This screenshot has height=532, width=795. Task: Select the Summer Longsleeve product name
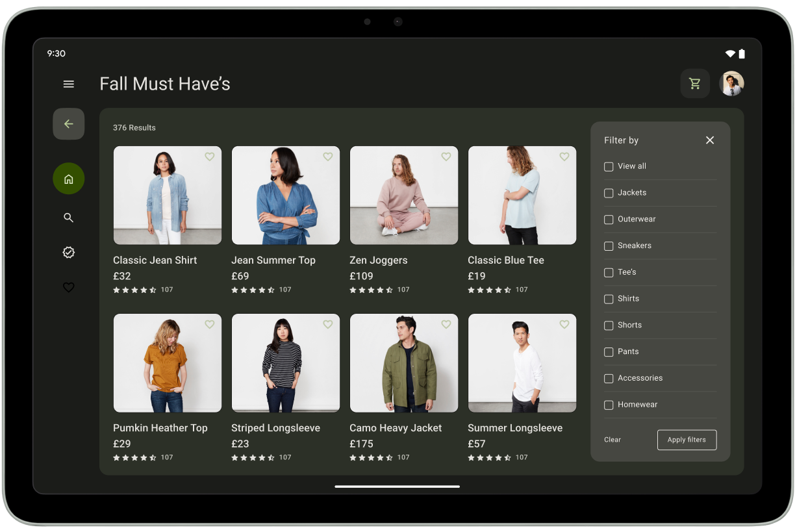tap(515, 428)
